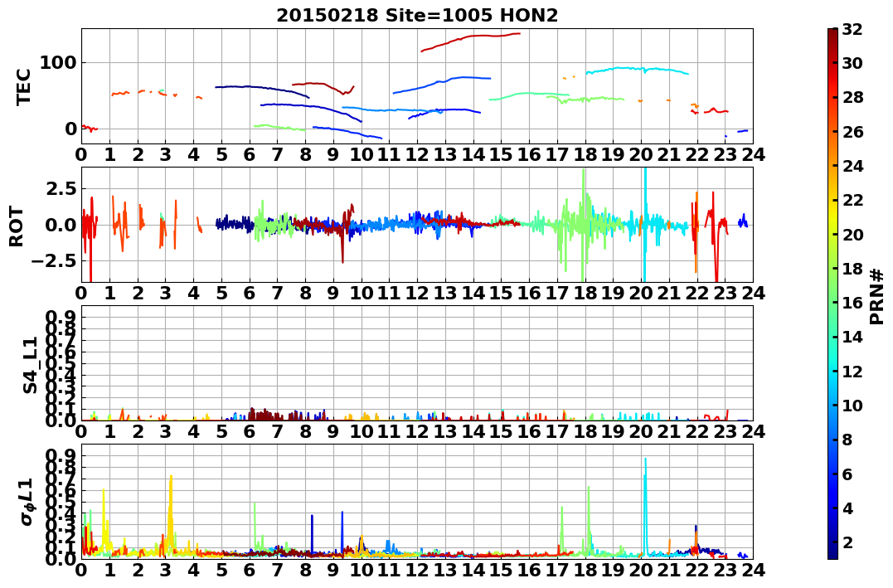This screenshot has height=588, width=893.
Task: Click colorbar tick label "12"
Action: click(852, 371)
